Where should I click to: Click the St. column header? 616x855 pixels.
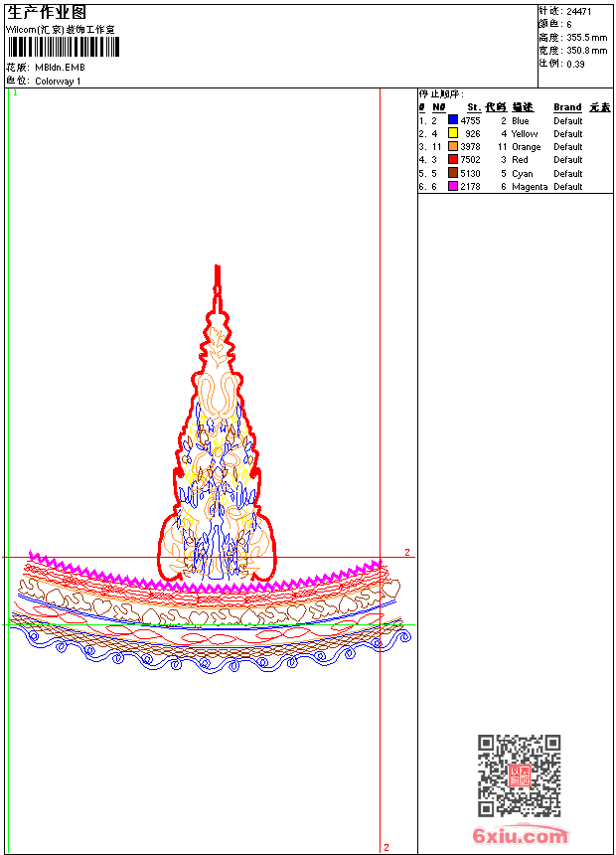coord(474,107)
